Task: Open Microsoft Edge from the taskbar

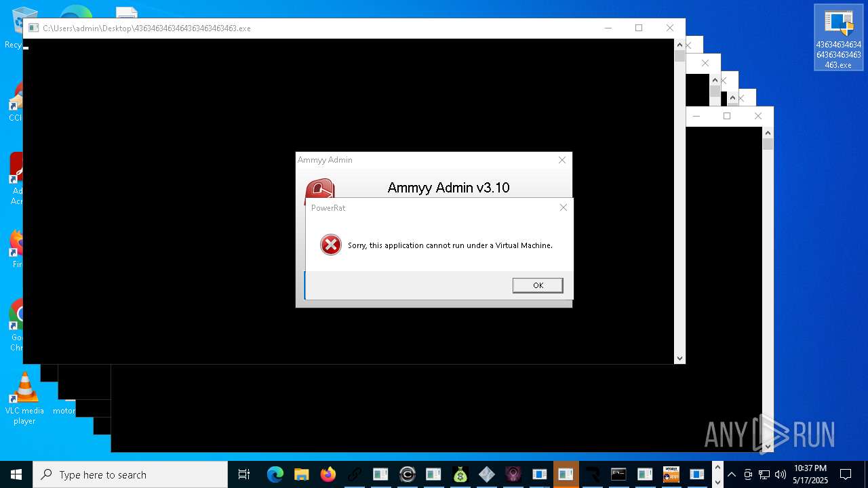Action: click(x=275, y=474)
